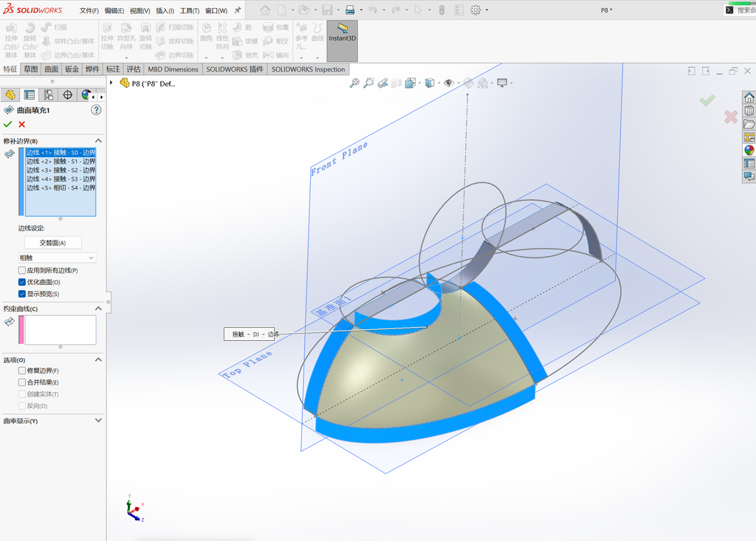
Task: Open the DisplayManager color ball tab
Action: click(86, 95)
